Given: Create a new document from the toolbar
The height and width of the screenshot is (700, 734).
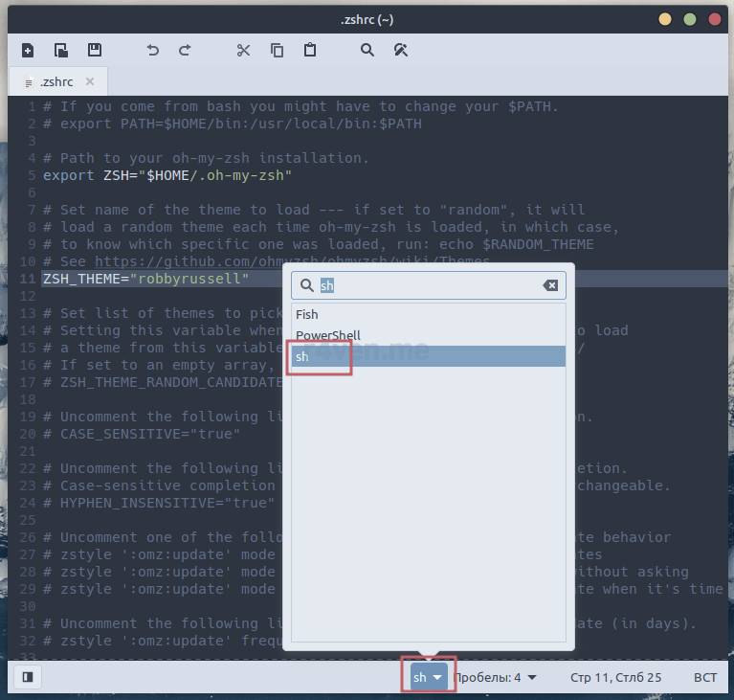Looking at the screenshot, I should click(x=28, y=50).
